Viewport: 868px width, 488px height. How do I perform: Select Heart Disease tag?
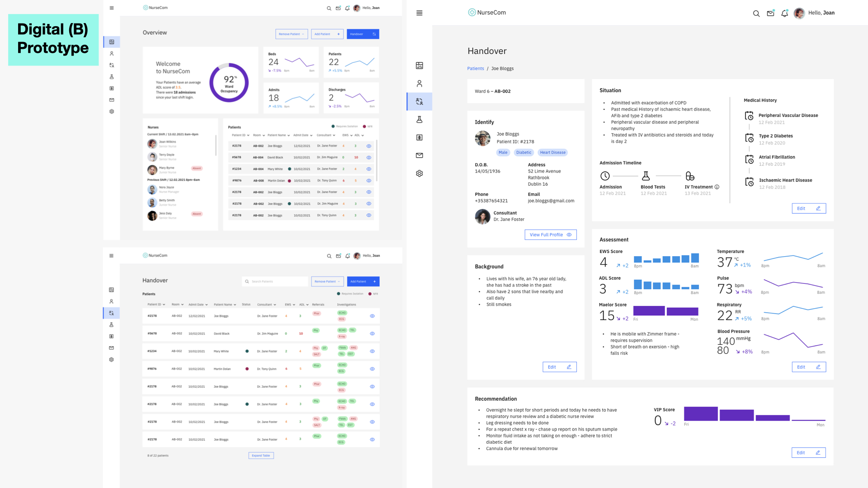tap(552, 153)
